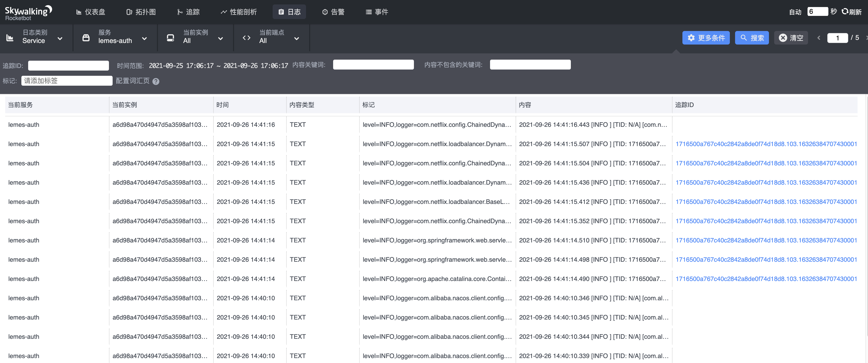Click the 搜索 search button
The width and height of the screenshot is (868, 363).
[752, 38]
